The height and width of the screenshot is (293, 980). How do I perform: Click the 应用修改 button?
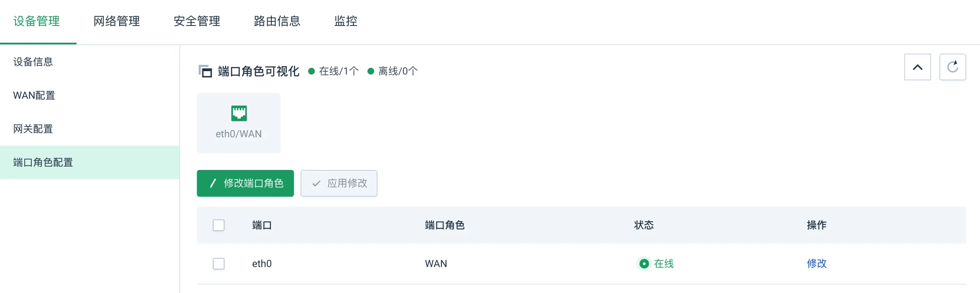tap(339, 183)
